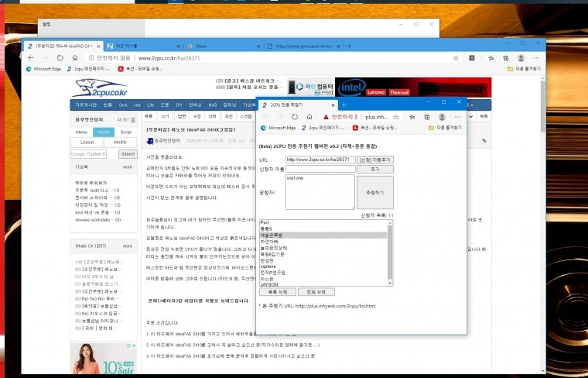This screenshot has height=378, width=588.
Task: Select JAYSON in the applicant list
Action: pos(323,284)
